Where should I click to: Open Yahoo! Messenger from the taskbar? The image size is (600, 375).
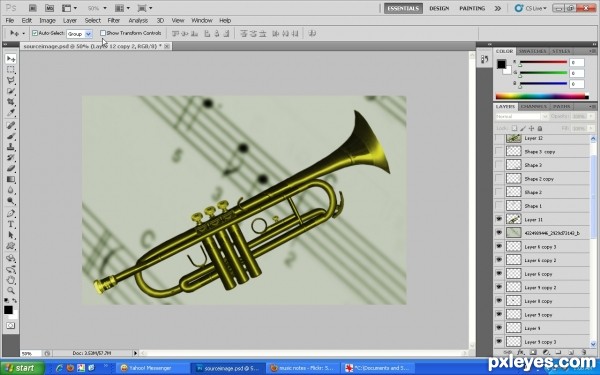coord(152,368)
